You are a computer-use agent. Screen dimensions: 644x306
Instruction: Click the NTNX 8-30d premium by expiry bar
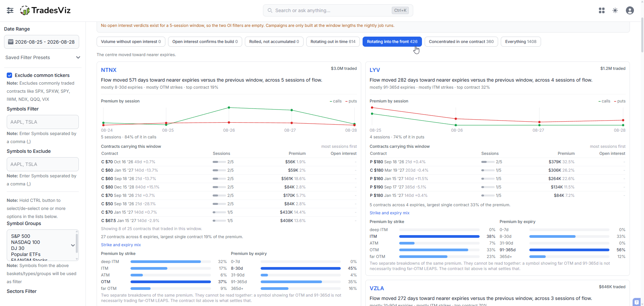(301, 268)
